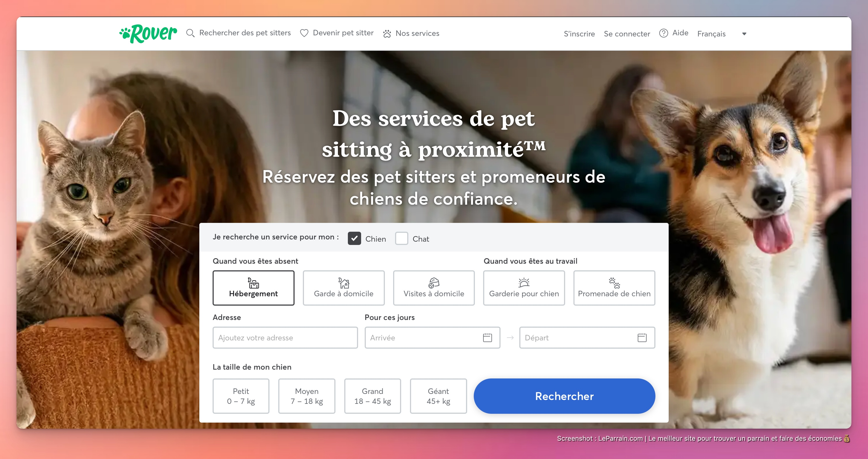Click the question mark Aide icon

pyautogui.click(x=663, y=33)
